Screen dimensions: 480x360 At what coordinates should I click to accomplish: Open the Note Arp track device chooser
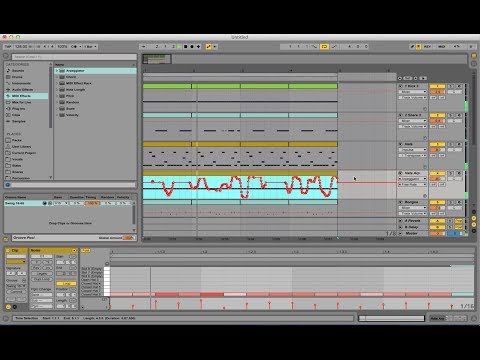pyautogui.click(x=413, y=179)
